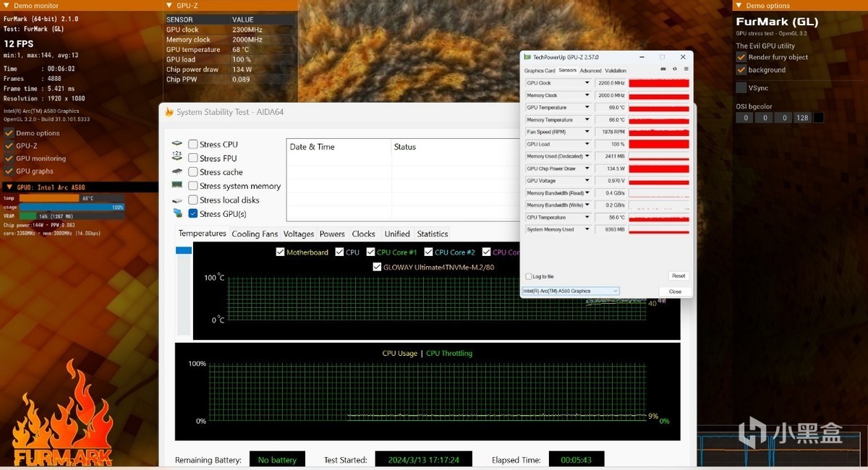Viewport: 868px width, 470px height.
Task: Uncheck the background option in FurMark
Action: pyautogui.click(x=741, y=69)
